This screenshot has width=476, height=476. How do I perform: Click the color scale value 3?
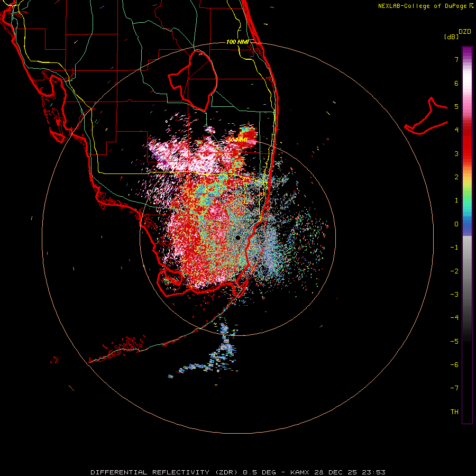tap(456, 153)
